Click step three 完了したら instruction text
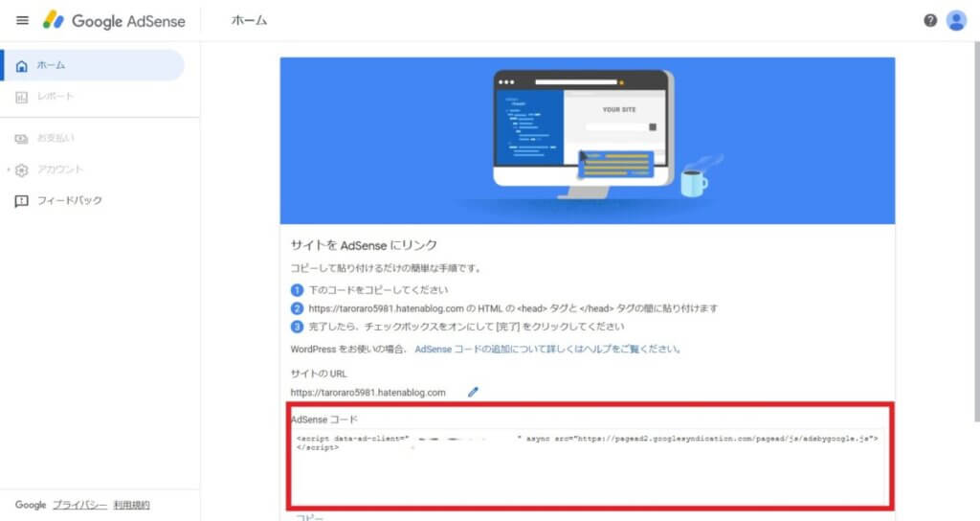 (466, 327)
